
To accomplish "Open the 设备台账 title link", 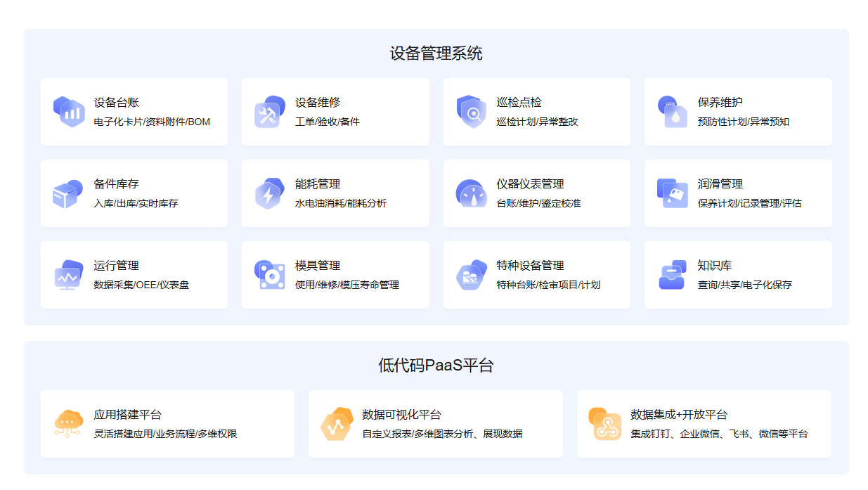I will point(117,103).
